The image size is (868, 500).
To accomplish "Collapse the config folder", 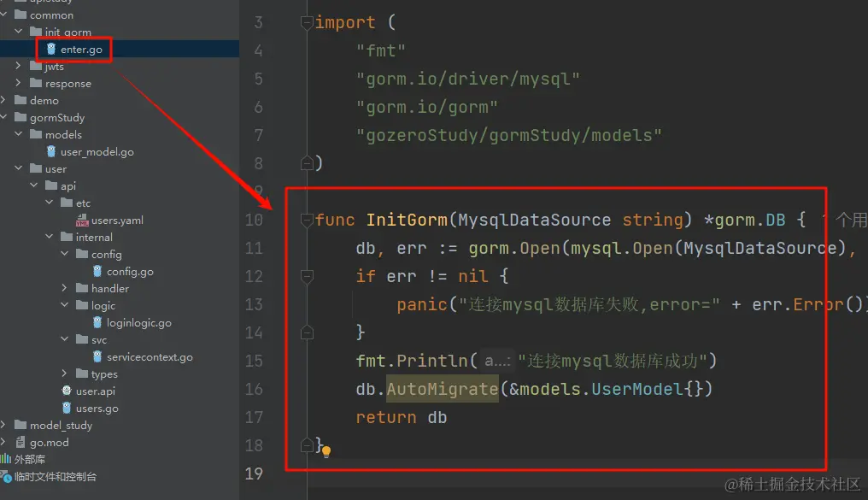I will click(x=65, y=254).
